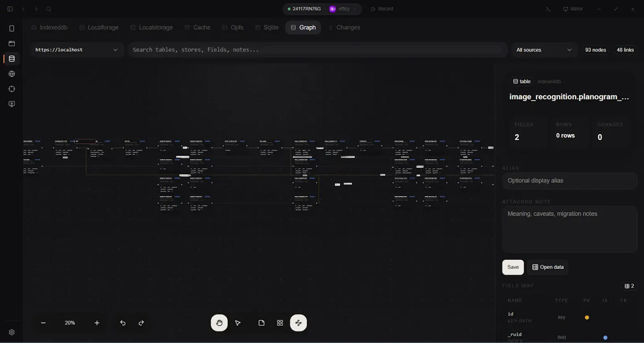Click the 93 nodes counter

[595, 50]
